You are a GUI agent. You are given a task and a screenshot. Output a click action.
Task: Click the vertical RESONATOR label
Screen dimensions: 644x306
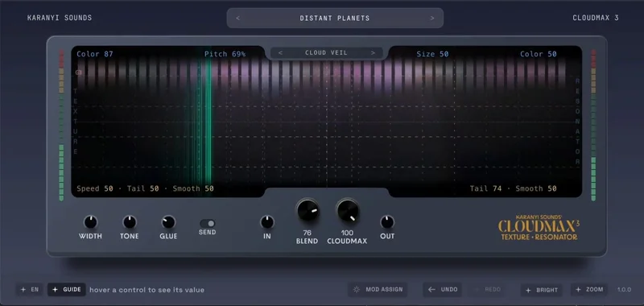(577, 121)
